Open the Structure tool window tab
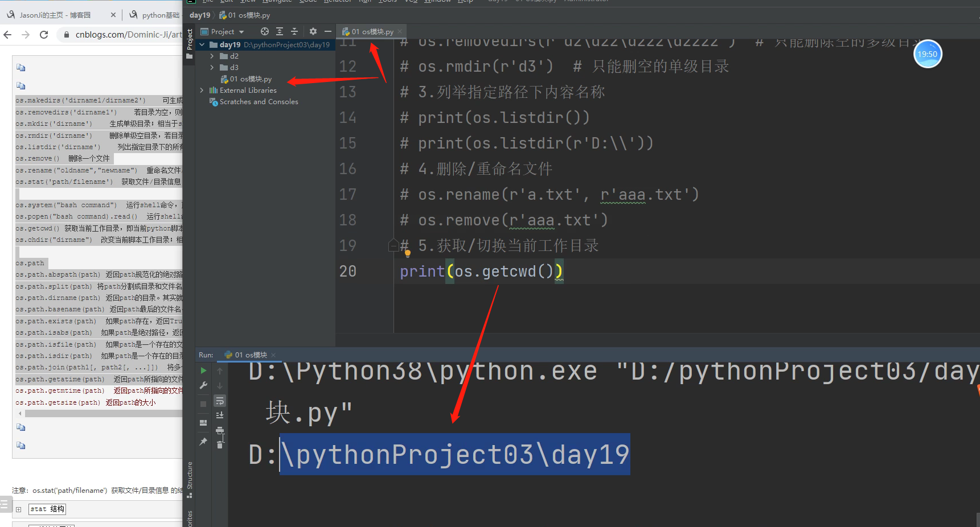The image size is (980, 527). 190,480
